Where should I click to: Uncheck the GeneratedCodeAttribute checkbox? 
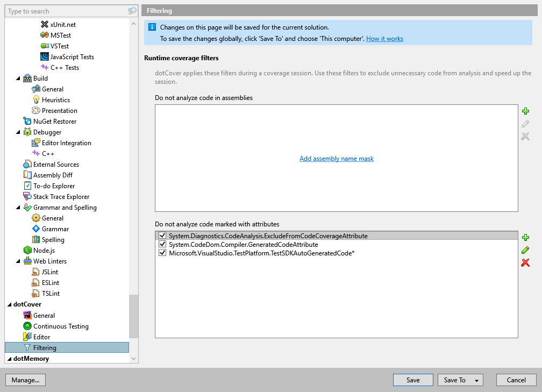point(162,244)
